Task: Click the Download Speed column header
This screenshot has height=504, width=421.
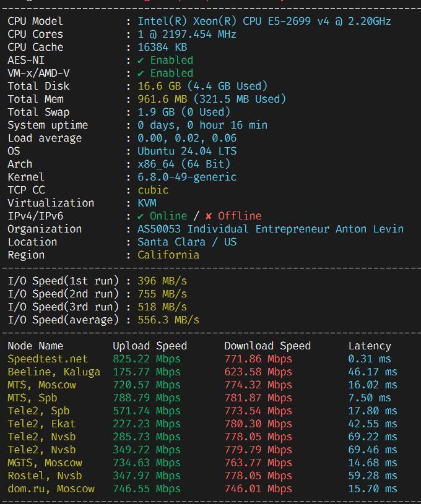Action: (x=267, y=346)
